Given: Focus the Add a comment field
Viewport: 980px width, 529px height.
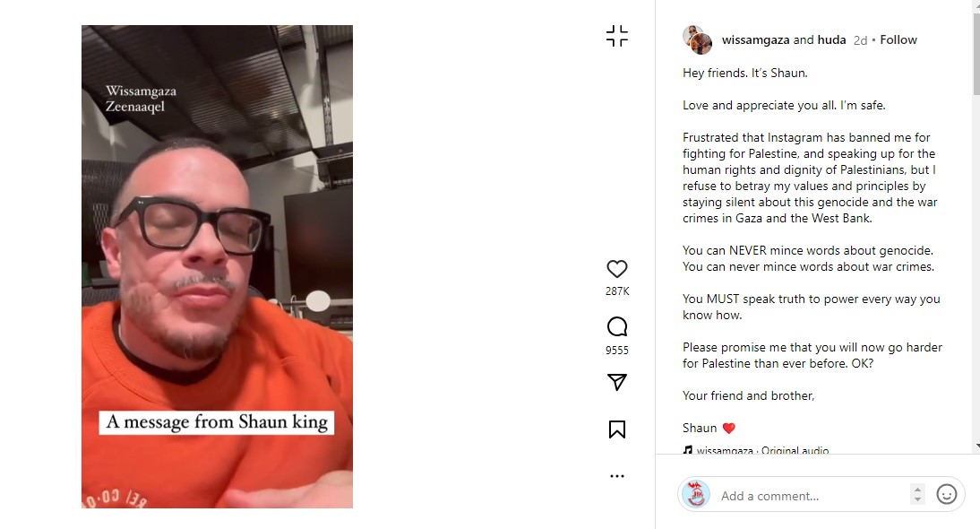Looking at the screenshot, I should [812, 496].
